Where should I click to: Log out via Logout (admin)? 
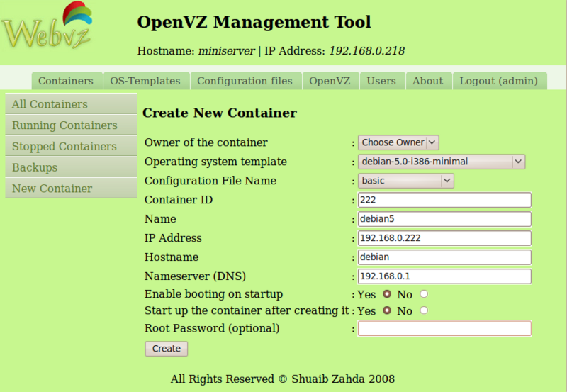pos(499,81)
